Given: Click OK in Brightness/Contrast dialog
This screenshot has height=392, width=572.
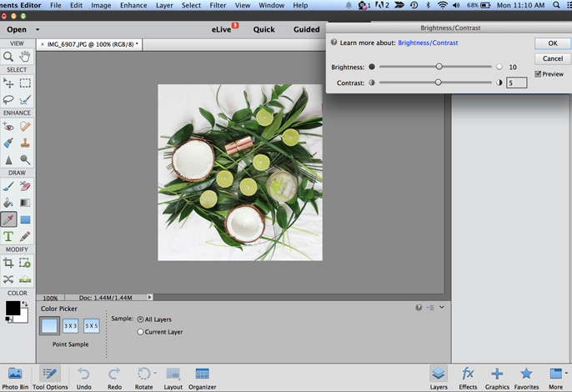Looking at the screenshot, I should [552, 43].
